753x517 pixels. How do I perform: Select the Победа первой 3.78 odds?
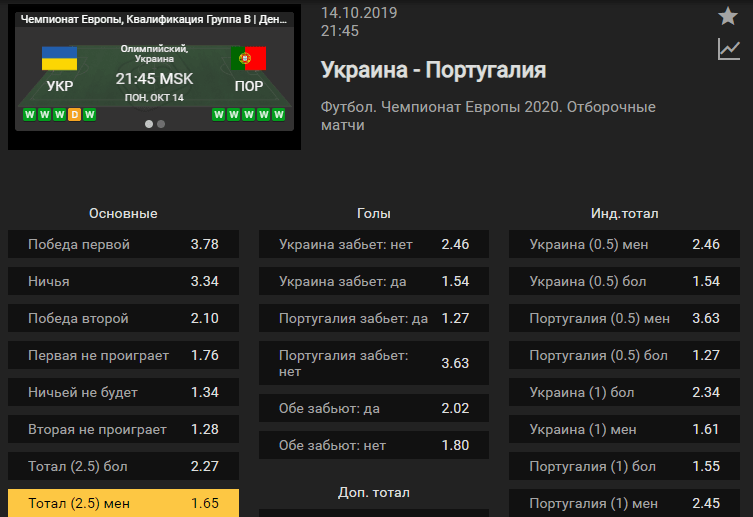123,244
